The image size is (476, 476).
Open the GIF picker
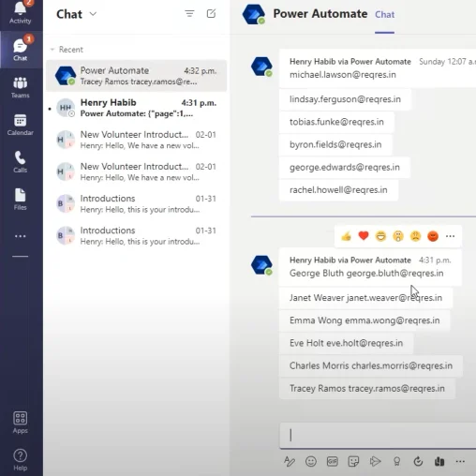pos(332,461)
